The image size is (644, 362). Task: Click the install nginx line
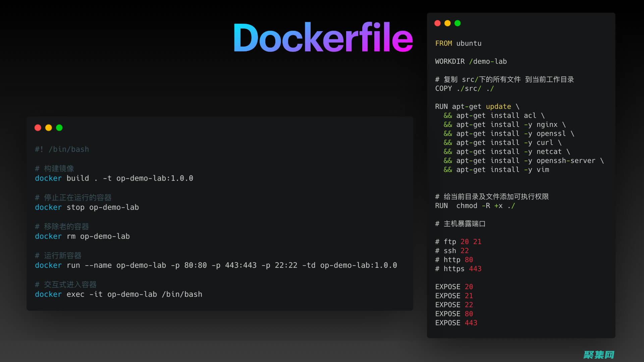(504, 125)
